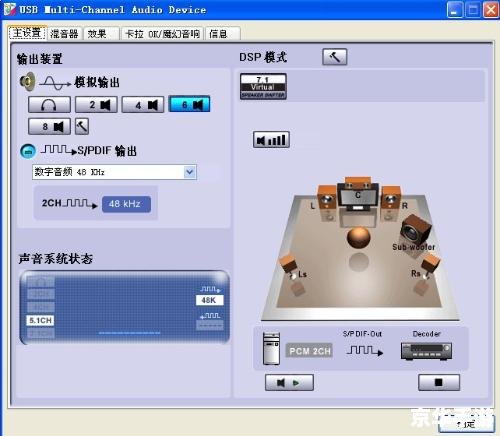The image size is (500, 436).
Task: Click the 确定 button
Action: tap(466, 424)
